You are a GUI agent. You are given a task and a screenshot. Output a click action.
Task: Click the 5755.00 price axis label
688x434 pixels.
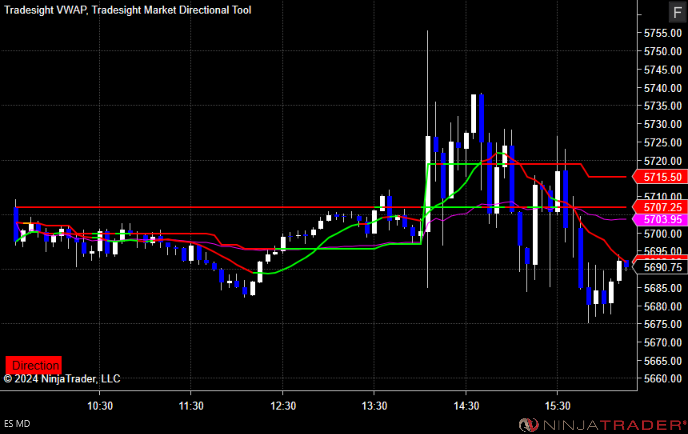[x=663, y=33]
